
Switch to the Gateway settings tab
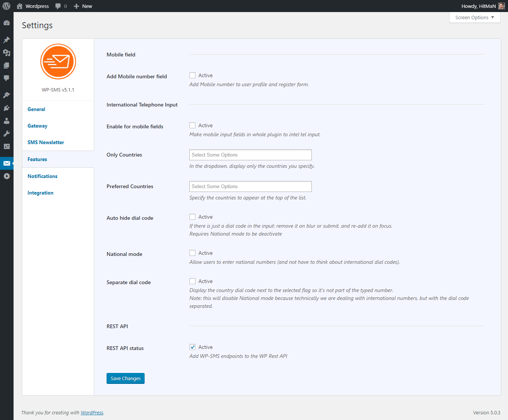tap(37, 126)
